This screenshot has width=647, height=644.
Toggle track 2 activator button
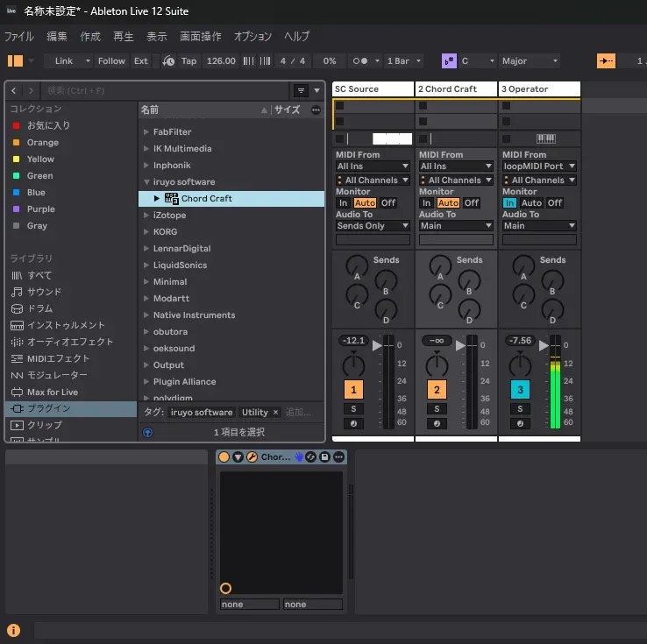coord(437,390)
